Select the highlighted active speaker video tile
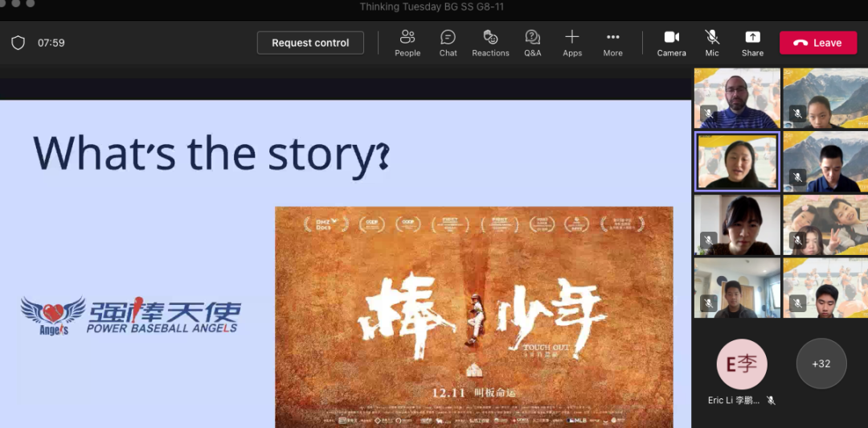Viewport: 868px width, 428px height. pos(737,162)
